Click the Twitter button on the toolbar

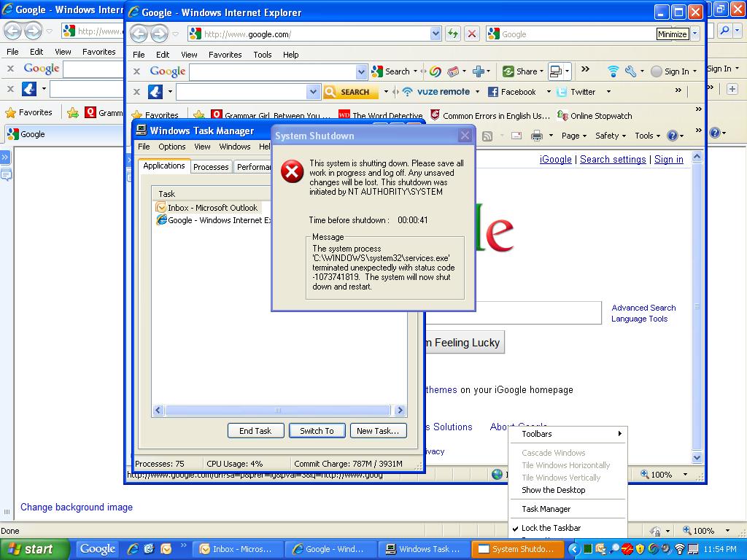click(576, 92)
